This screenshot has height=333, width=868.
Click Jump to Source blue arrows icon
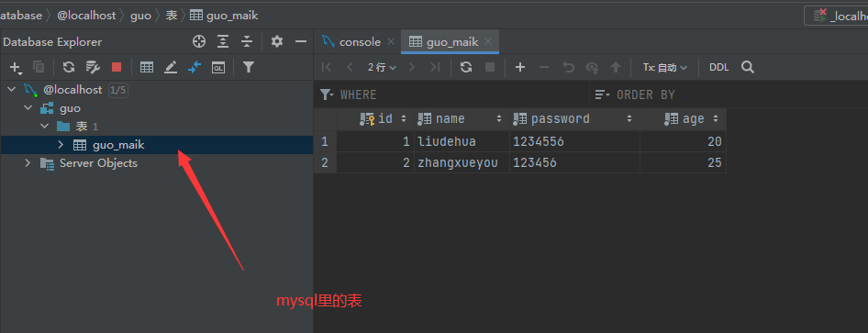click(x=195, y=68)
